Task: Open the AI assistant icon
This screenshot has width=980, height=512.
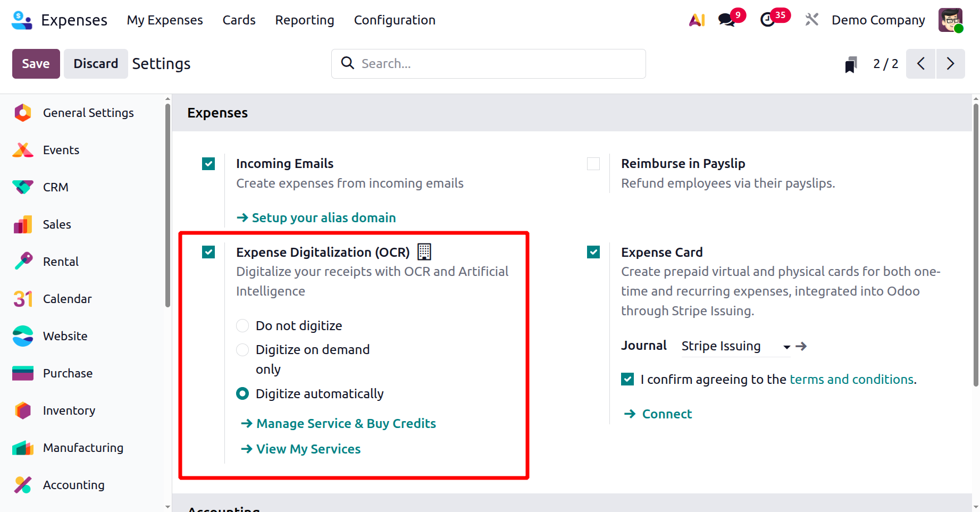Action: (697, 20)
